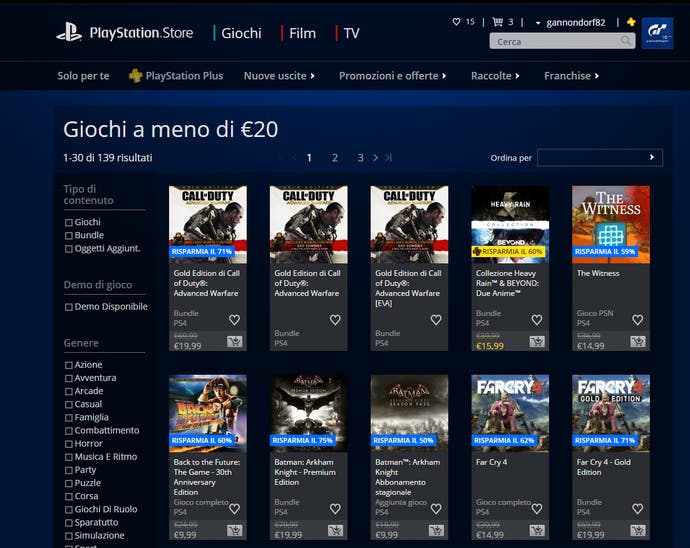Add Far Cry 4 €14,99 to cart
The width and height of the screenshot is (690, 548).
(537, 530)
